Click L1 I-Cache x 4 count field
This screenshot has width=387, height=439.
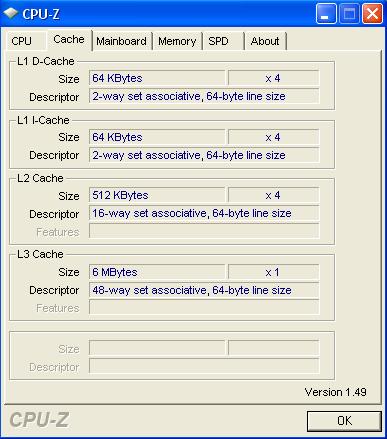click(273, 137)
